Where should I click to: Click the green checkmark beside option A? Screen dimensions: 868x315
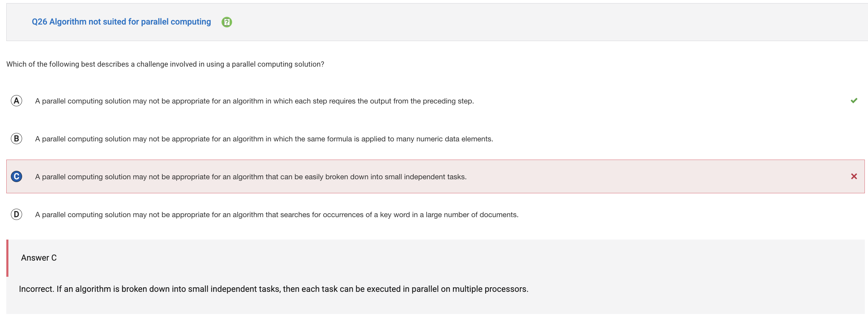(x=854, y=101)
